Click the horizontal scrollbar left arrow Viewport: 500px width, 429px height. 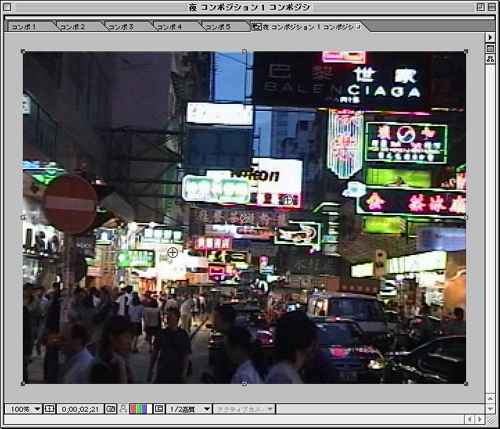[x=470, y=420]
